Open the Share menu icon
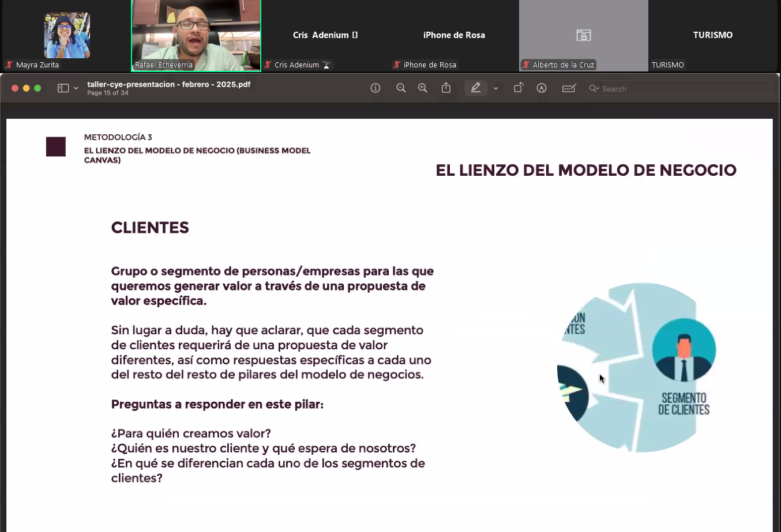781x532 pixels. pyautogui.click(x=446, y=88)
